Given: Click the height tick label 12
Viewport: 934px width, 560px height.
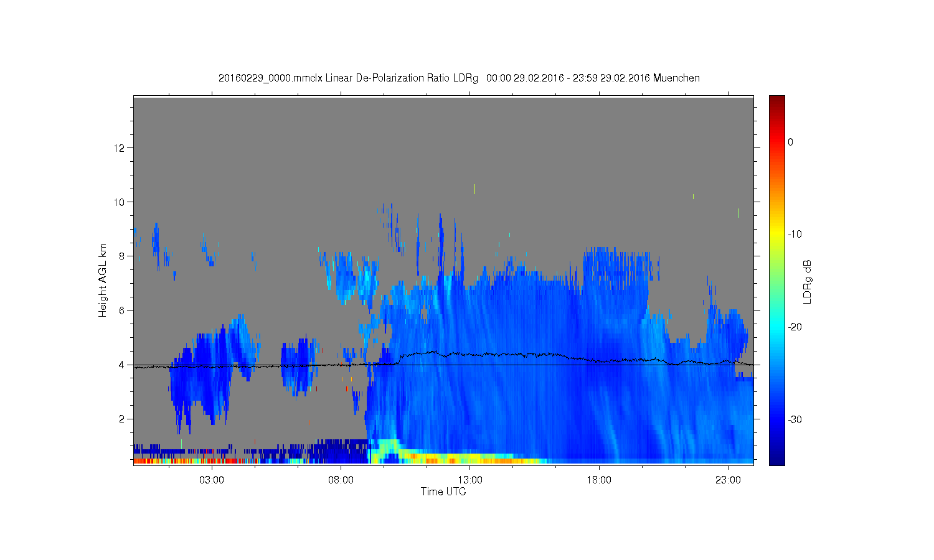Looking at the screenshot, I should tap(120, 148).
